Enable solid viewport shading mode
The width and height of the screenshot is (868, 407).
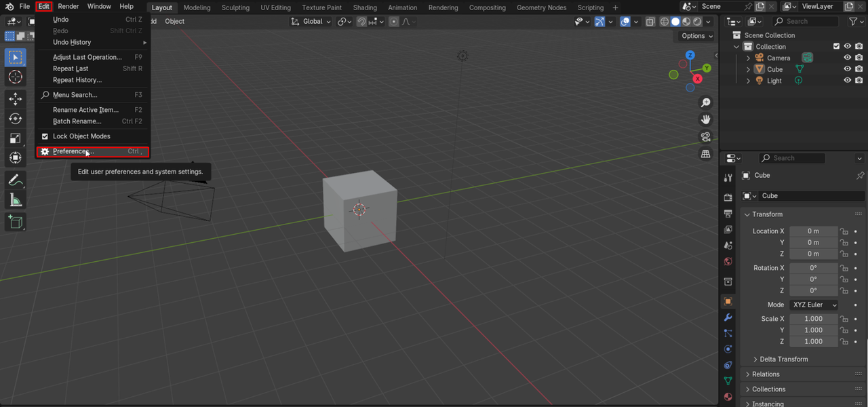tap(675, 21)
